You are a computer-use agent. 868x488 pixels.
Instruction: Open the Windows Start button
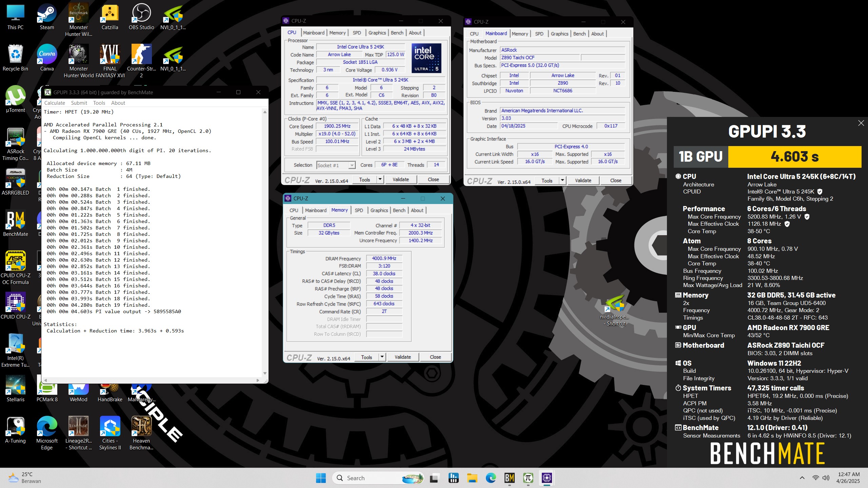click(x=321, y=478)
